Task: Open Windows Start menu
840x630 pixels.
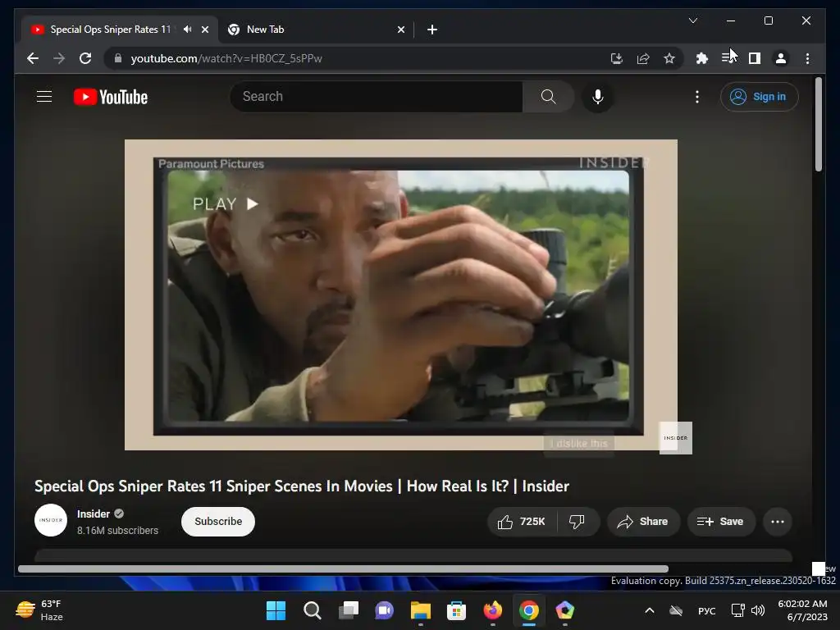Action: coord(276,610)
